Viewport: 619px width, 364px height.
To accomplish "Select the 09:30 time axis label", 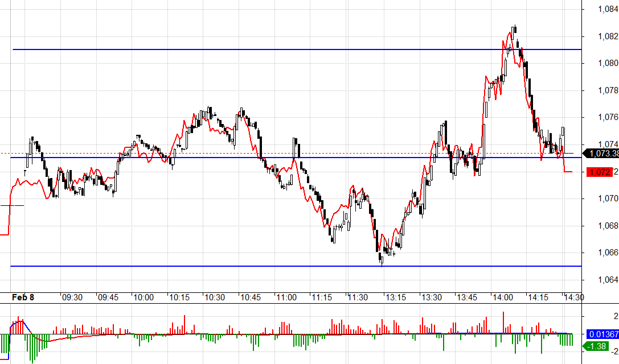I will click(x=72, y=297).
